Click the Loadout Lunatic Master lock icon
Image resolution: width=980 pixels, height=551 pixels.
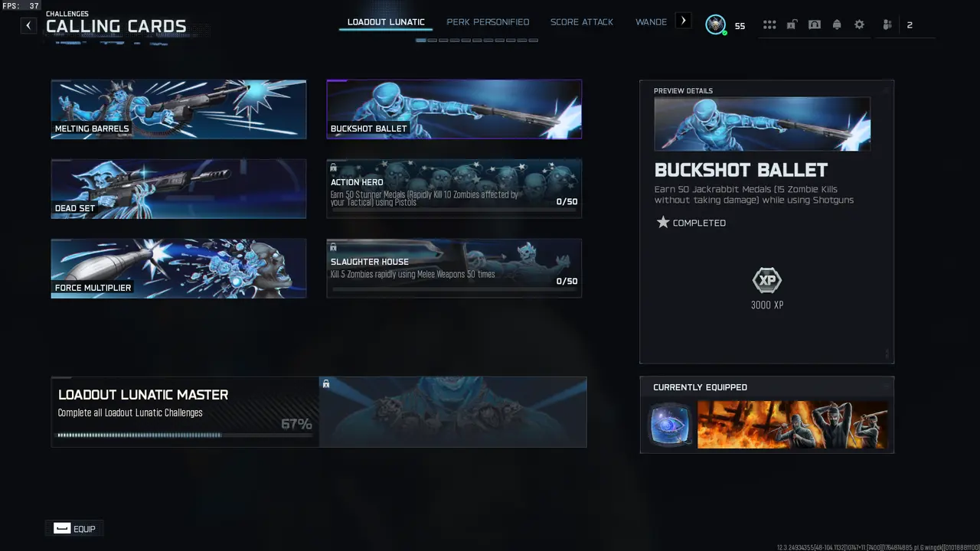click(326, 384)
